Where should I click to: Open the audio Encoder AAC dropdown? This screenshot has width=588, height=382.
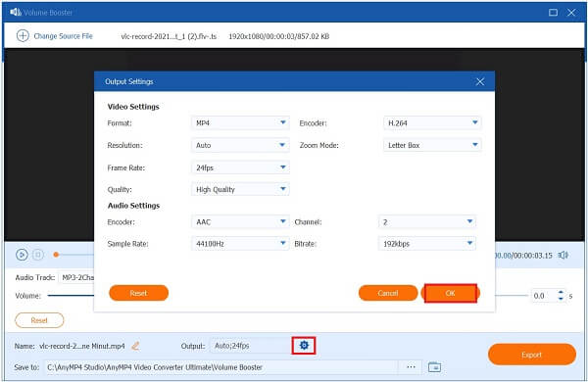[x=240, y=222]
